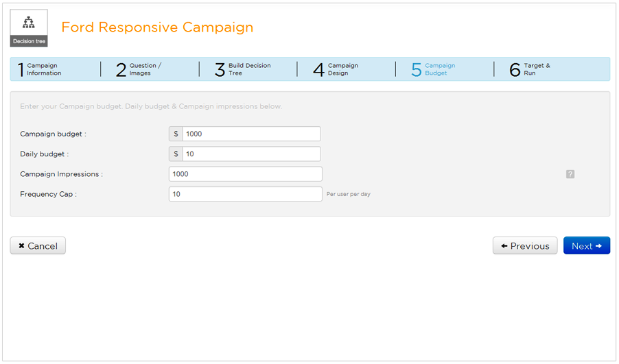Click the question mark help icon

570,174
